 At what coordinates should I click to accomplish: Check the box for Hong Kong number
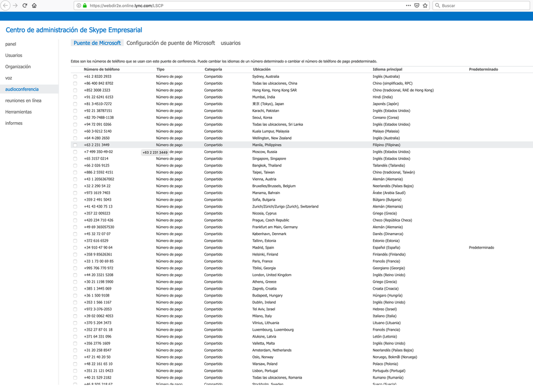tap(75, 90)
